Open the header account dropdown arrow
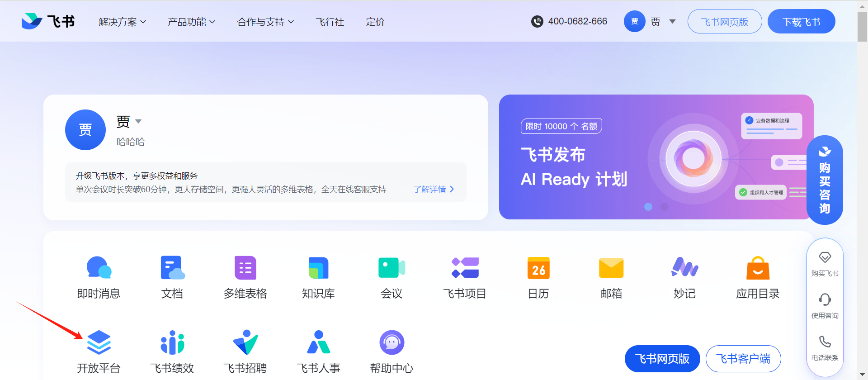868x380 pixels. pyautogui.click(x=672, y=21)
